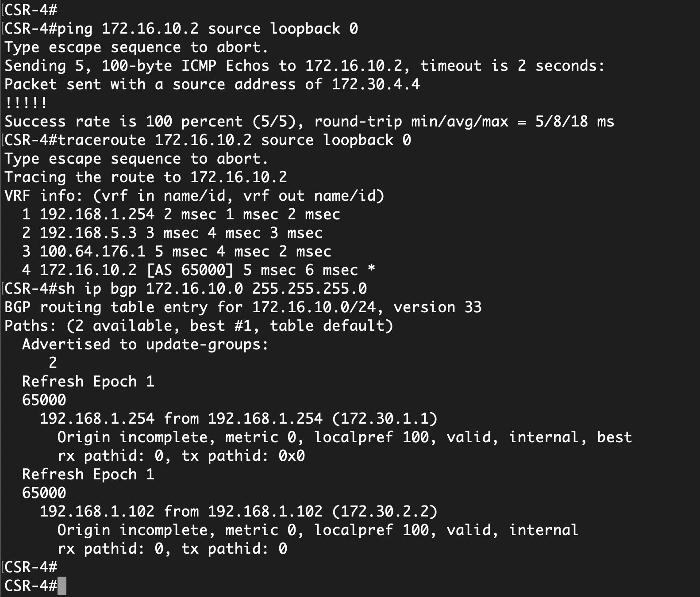This screenshot has width=700, height=597.
Task: Click the "sh ip bgp" command text
Action: [x=97, y=289]
